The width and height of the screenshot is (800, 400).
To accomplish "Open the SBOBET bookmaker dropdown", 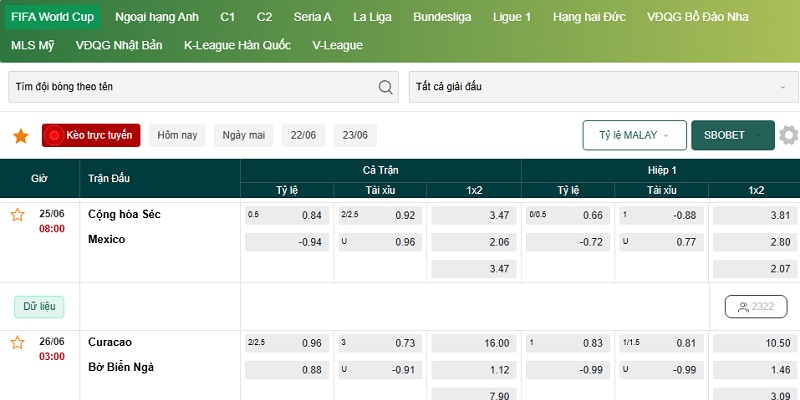I will coord(733,135).
